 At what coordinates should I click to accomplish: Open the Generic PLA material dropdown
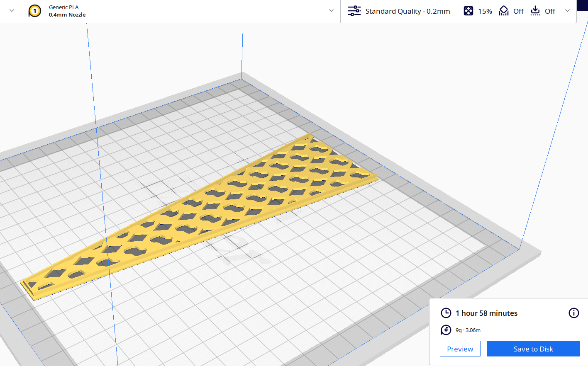pyautogui.click(x=331, y=11)
